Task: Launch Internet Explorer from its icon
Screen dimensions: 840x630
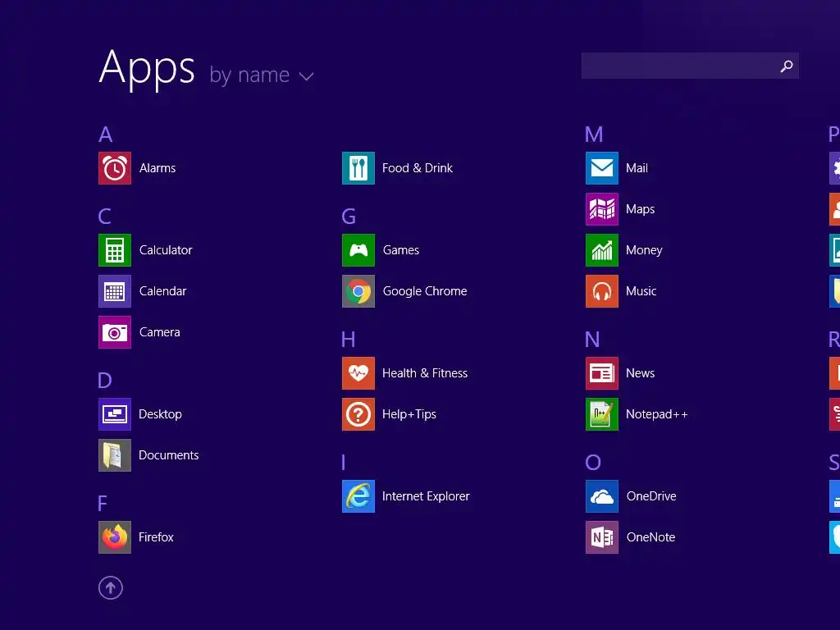Action: coord(358,496)
